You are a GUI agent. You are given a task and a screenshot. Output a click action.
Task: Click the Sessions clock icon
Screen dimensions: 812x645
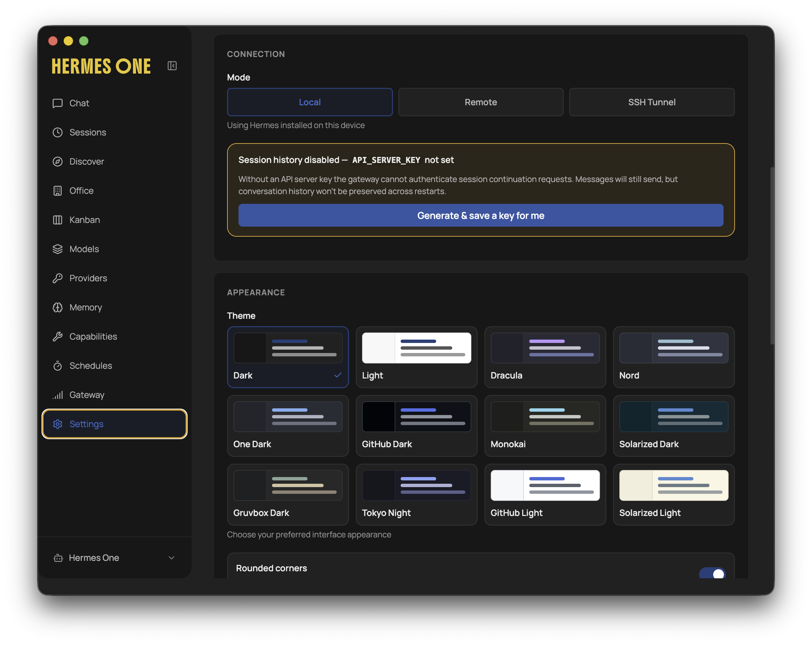(x=57, y=132)
